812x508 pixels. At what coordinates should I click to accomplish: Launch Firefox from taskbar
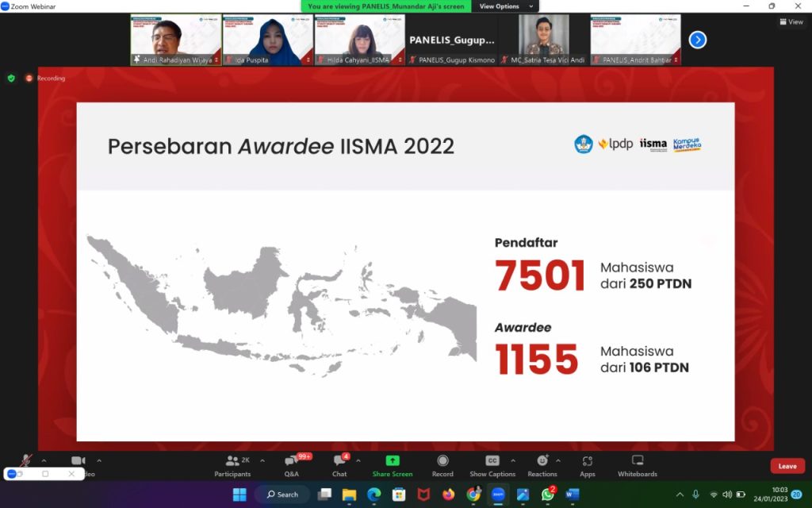pyautogui.click(x=449, y=495)
